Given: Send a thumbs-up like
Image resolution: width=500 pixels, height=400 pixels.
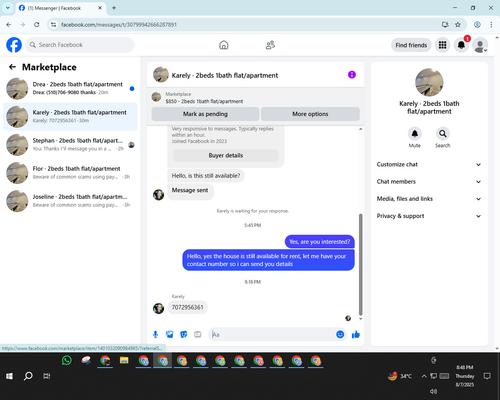Looking at the screenshot, I should coord(356,334).
